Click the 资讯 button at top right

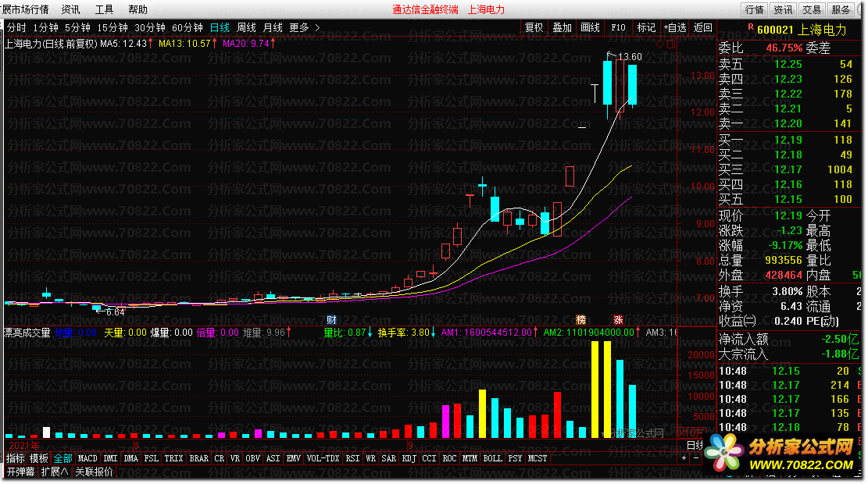point(783,9)
